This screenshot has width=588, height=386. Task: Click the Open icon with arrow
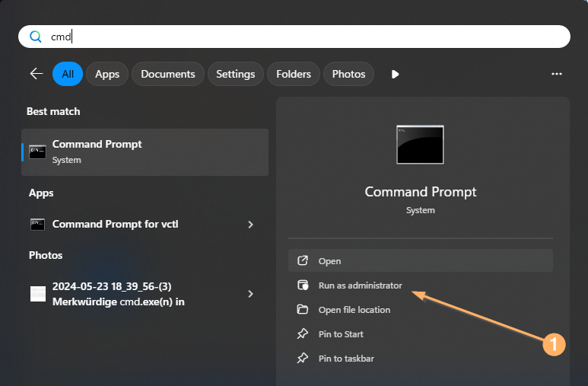303,260
